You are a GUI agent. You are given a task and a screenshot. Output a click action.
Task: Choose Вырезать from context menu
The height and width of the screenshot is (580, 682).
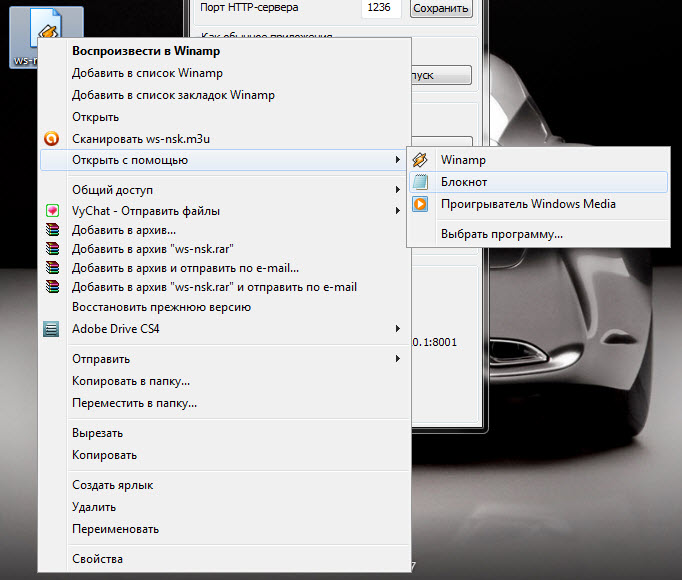(x=225, y=433)
